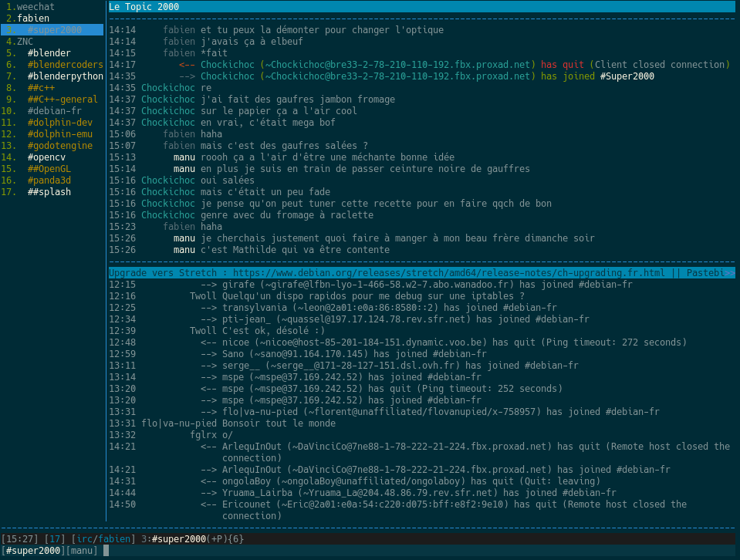Select the ##splash channel buffer
The image size is (740, 560).
point(49,191)
